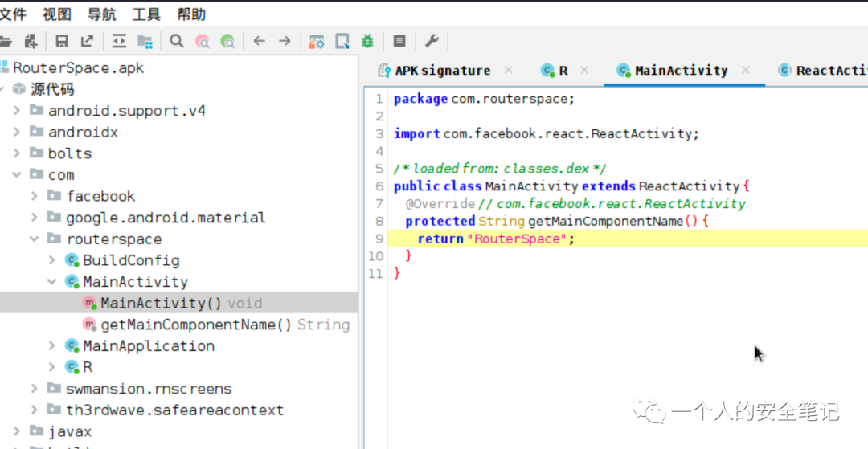Click the "RouterSpace" string literal

pyautogui.click(x=518, y=239)
